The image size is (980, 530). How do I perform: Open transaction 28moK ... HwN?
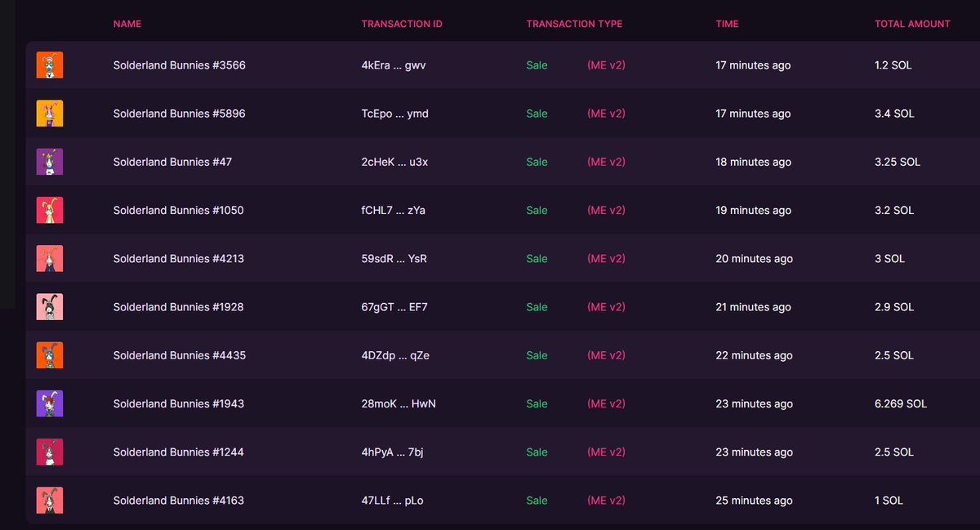399,403
